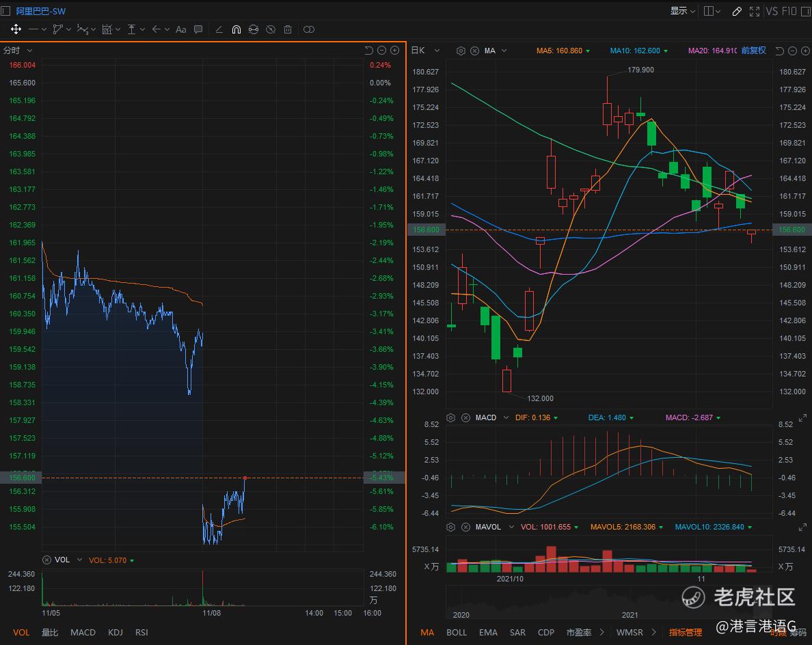Toggle hide-all-drawings eye icon

click(270, 29)
